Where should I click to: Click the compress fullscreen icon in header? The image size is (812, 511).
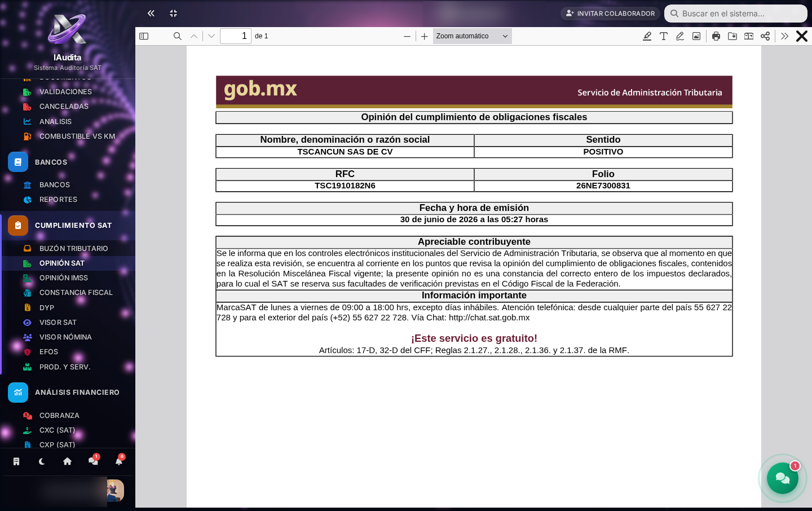click(x=174, y=13)
